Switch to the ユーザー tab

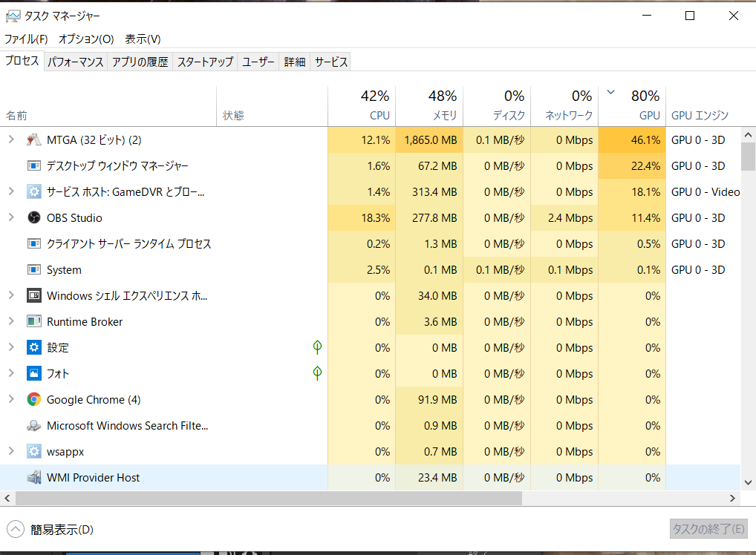click(x=258, y=62)
